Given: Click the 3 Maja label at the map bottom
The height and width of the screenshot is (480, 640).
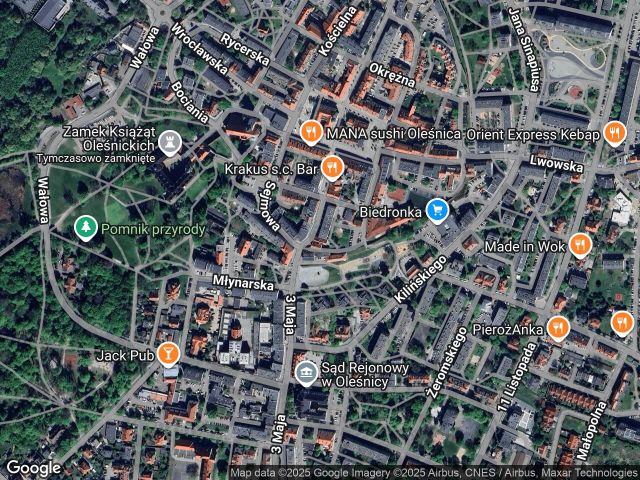Looking at the screenshot, I should 278,434.
